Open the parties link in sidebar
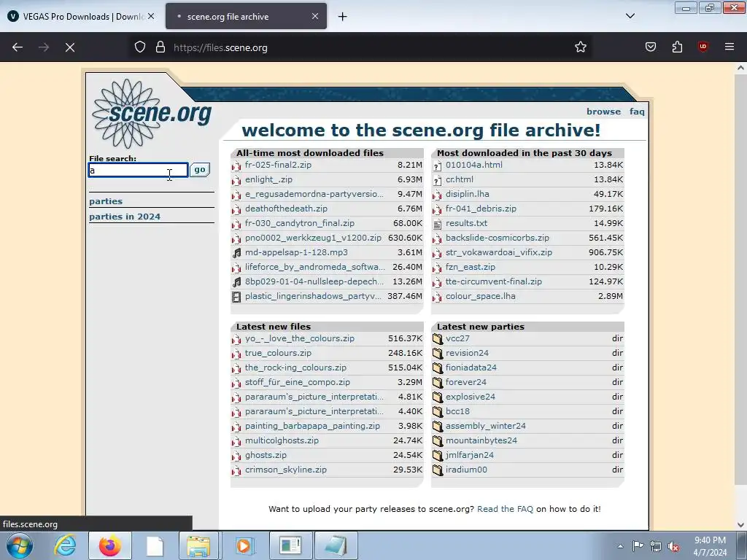This screenshot has height=560, width=747. [x=106, y=201]
